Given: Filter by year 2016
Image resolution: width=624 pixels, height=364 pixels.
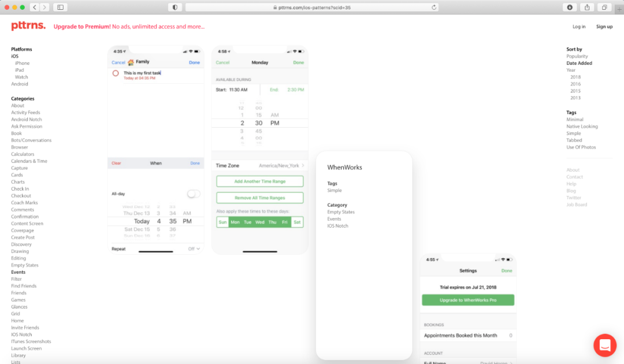Looking at the screenshot, I should tap(575, 84).
